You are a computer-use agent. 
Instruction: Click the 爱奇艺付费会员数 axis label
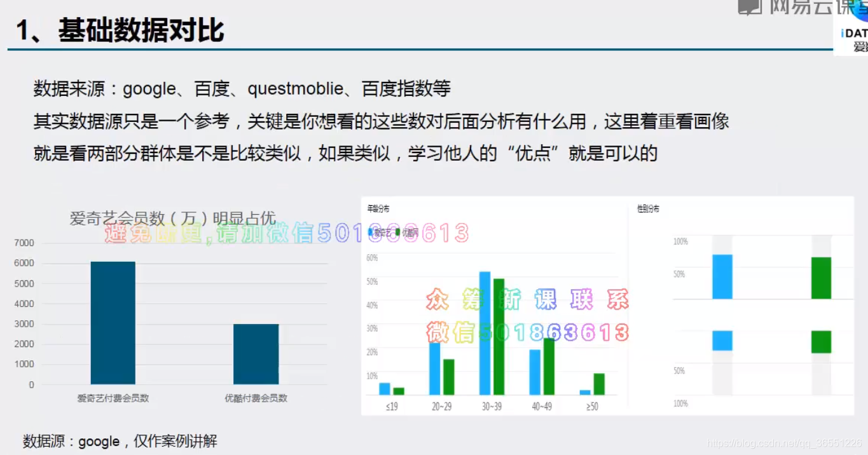113,398
